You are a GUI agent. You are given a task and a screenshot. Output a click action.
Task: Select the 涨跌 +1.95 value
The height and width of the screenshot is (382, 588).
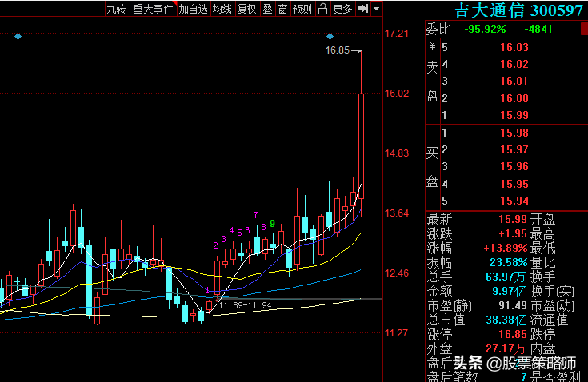pos(513,233)
